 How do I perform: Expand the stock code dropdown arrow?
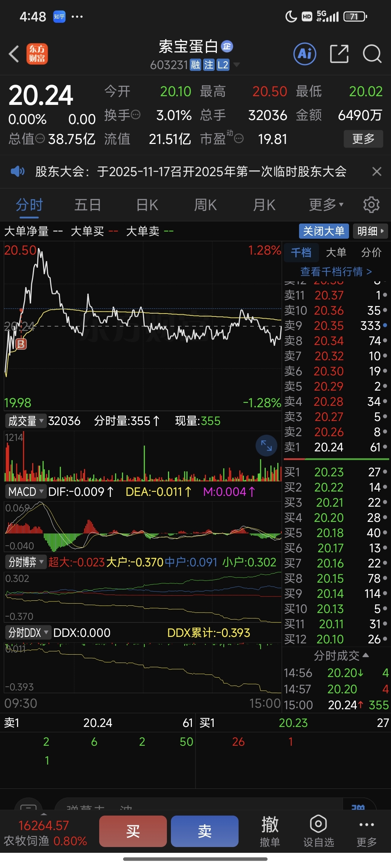click(x=236, y=65)
